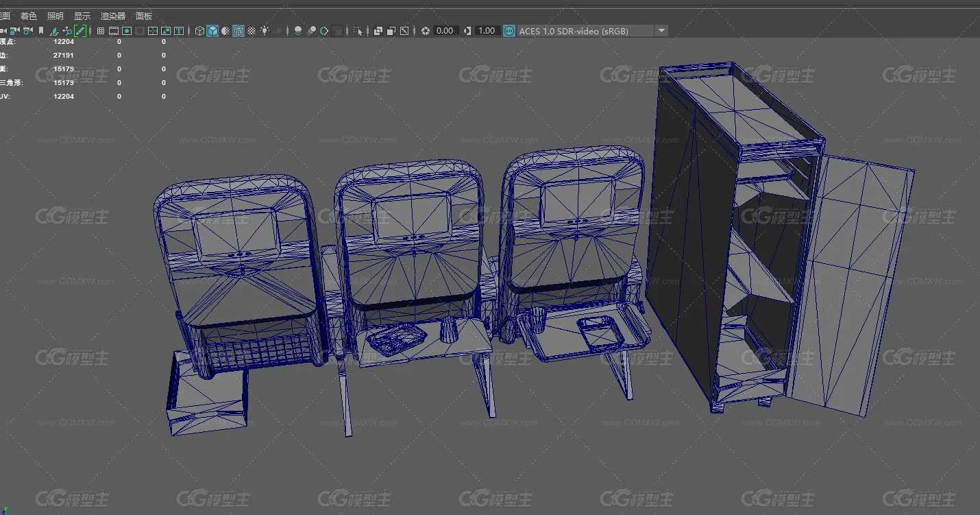This screenshot has width=980, height=515.
Task: Click the isolate select icon
Action: [x=358, y=31]
